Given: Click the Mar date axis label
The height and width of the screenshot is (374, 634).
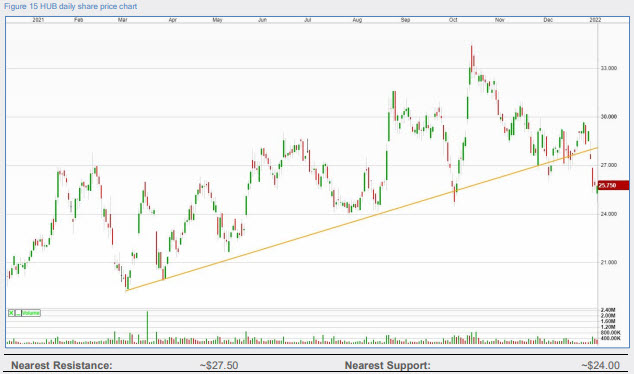Looking at the screenshot, I should click(123, 20).
